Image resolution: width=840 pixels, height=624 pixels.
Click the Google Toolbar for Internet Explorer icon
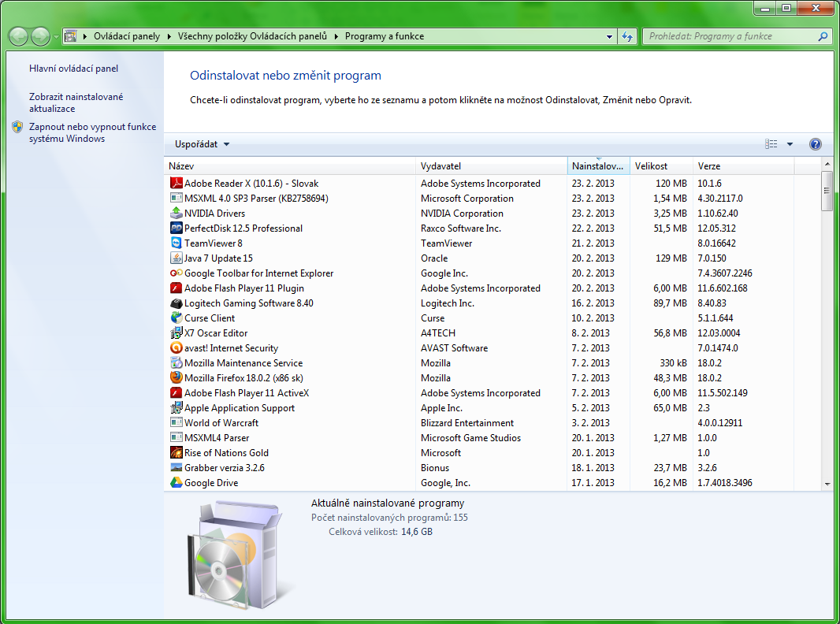pos(177,273)
